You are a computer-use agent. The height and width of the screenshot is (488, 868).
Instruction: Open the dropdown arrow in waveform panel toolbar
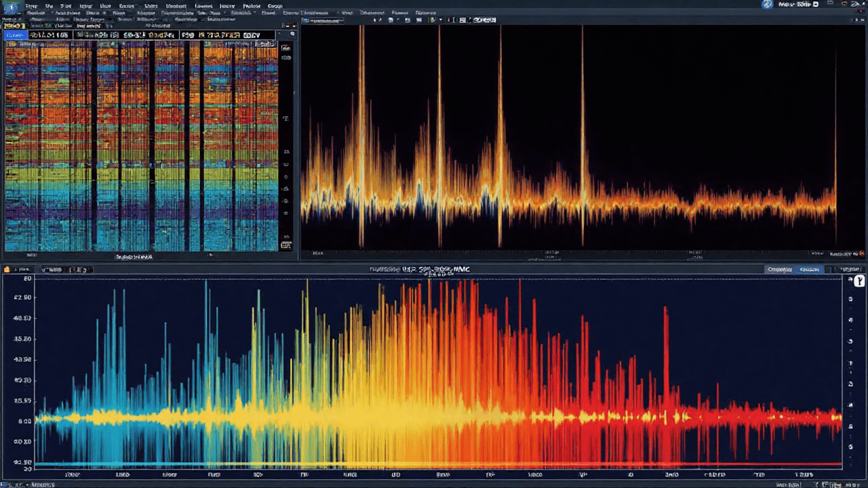(441, 20)
